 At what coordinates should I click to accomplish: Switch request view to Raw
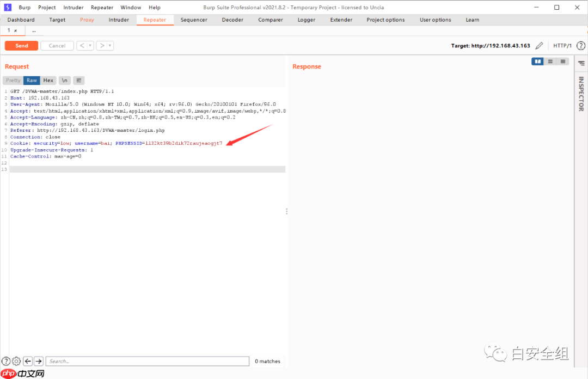(32, 80)
